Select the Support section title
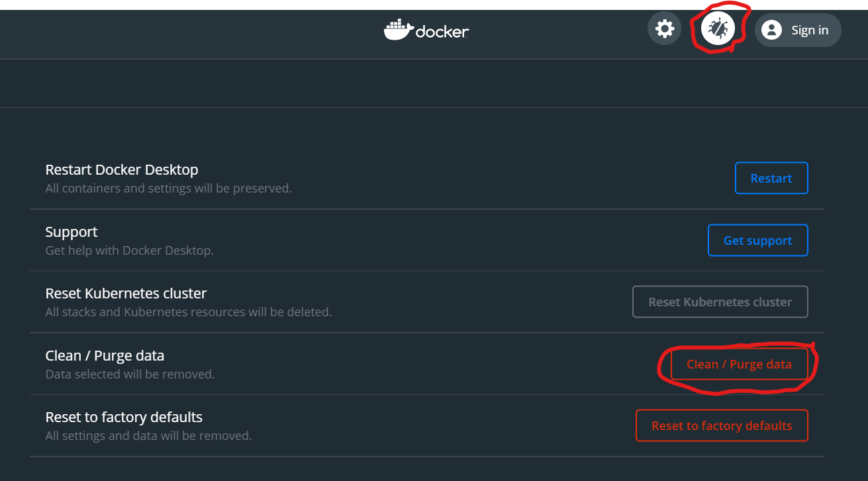This screenshot has width=868, height=481. click(71, 232)
